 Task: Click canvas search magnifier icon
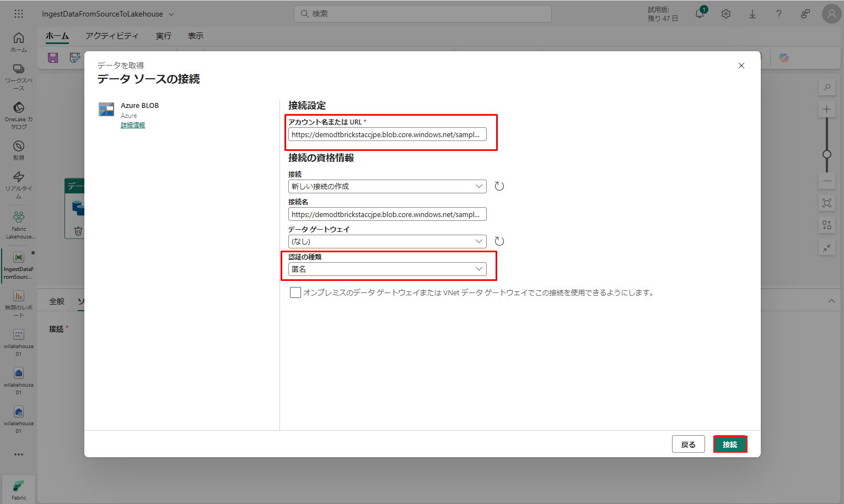tap(827, 87)
